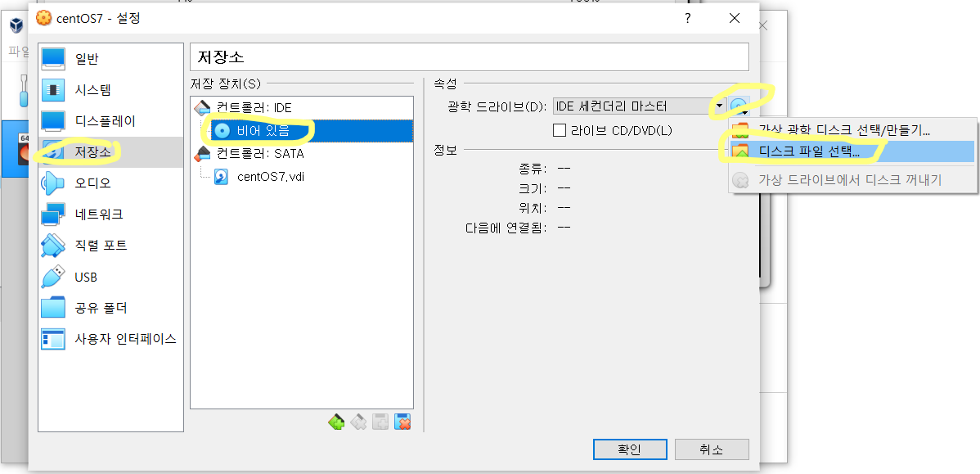Click the ? help button in title bar
The height and width of the screenshot is (474, 980).
pos(687,19)
